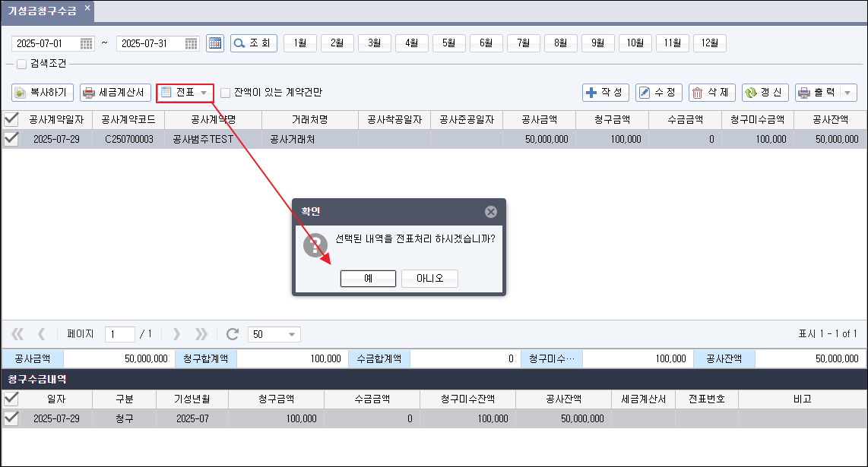
Task: Open the end date calendar picker
Action: pyautogui.click(x=190, y=43)
